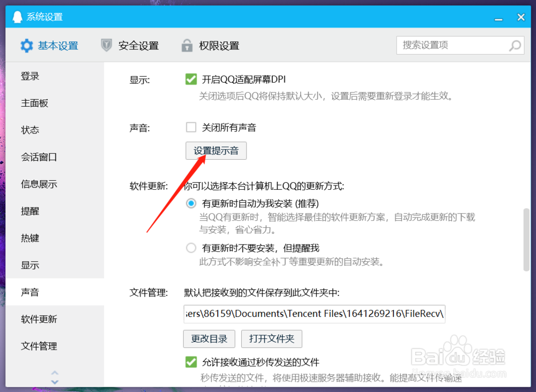This screenshot has height=392, width=536.
Task: Click the 打开文件夹 button
Action: pyautogui.click(x=272, y=338)
